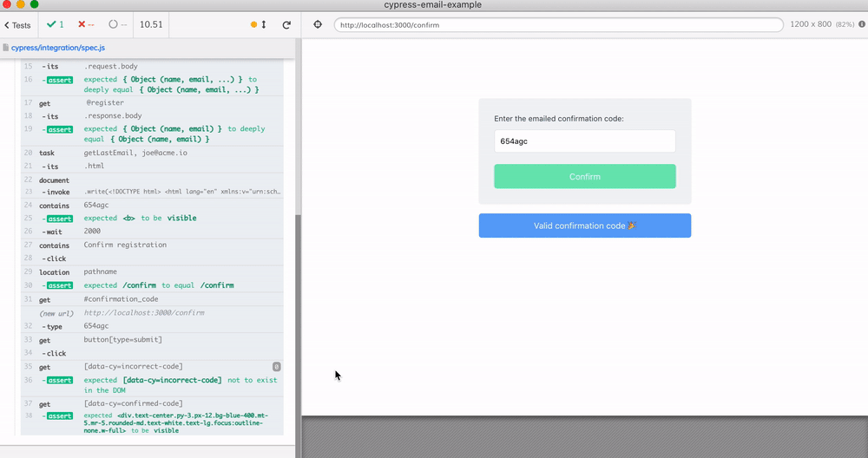Click the command log vertical scrollbar
868x458 pixels.
[299, 330]
